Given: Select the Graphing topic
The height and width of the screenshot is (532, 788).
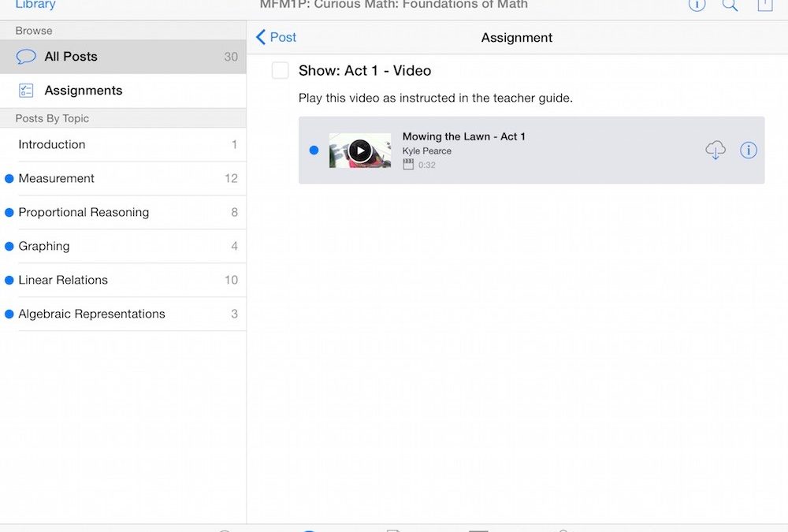Looking at the screenshot, I should (x=44, y=246).
